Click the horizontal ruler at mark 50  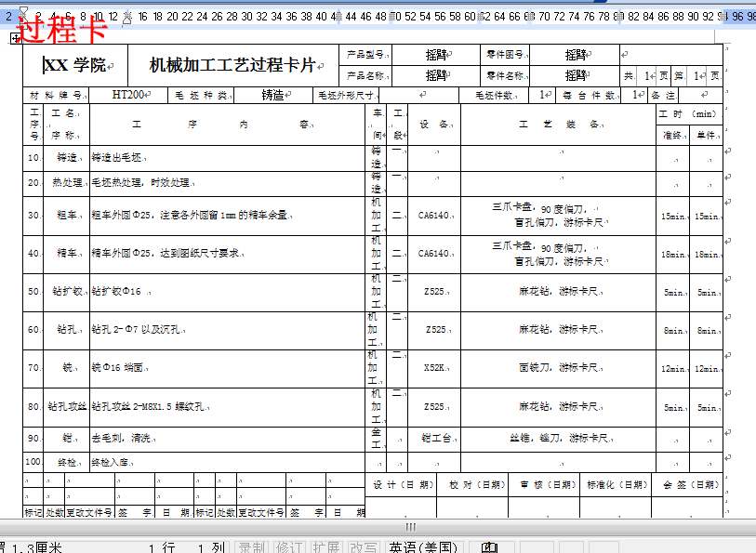point(395,17)
